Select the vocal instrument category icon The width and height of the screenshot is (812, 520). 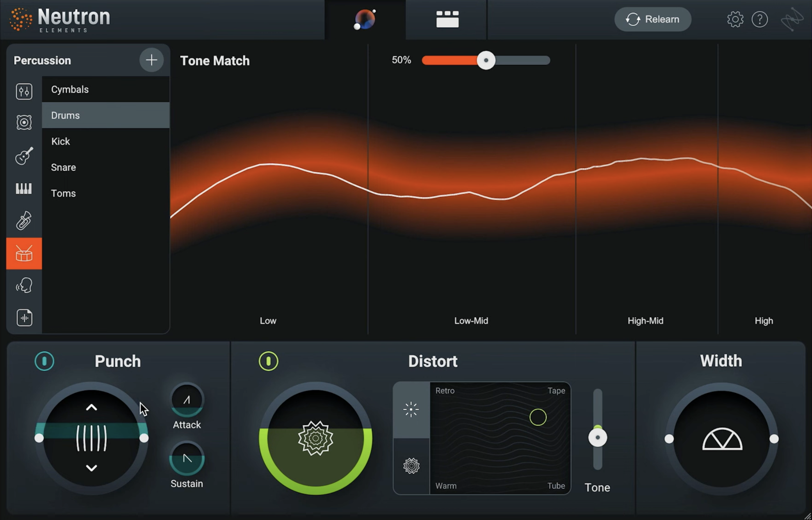point(24,285)
